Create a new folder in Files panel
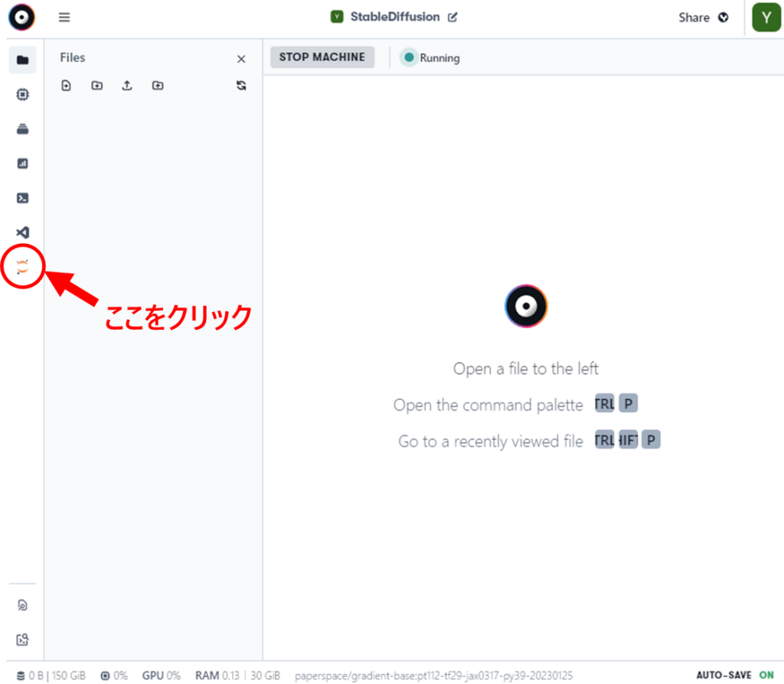 point(96,86)
